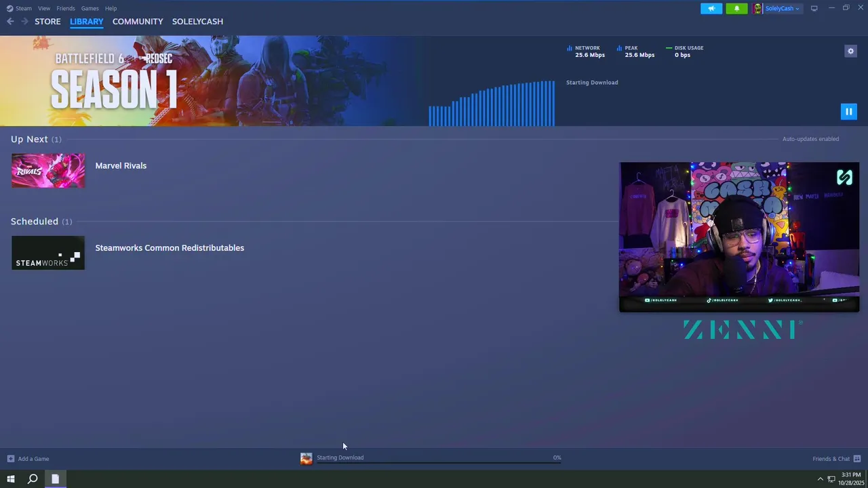Click the Steam logo icon
This screenshot has height=488, width=868.
(9, 8)
